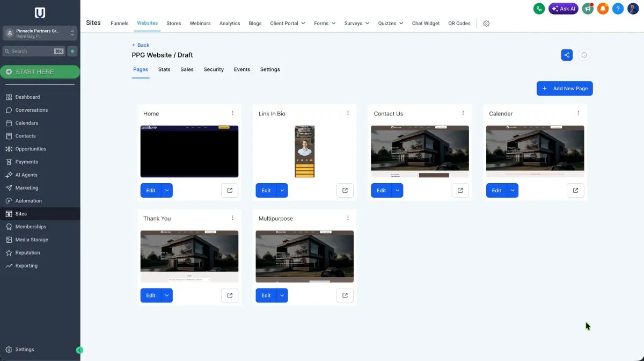Open the announcements megaphone icon
Screen dimensions: 644x361
tap(588, 9)
